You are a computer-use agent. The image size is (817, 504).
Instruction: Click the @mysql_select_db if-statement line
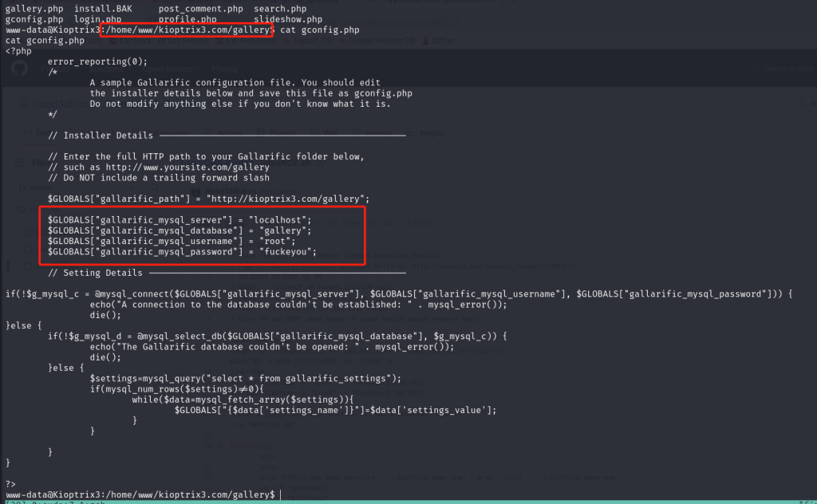tap(277, 337)
